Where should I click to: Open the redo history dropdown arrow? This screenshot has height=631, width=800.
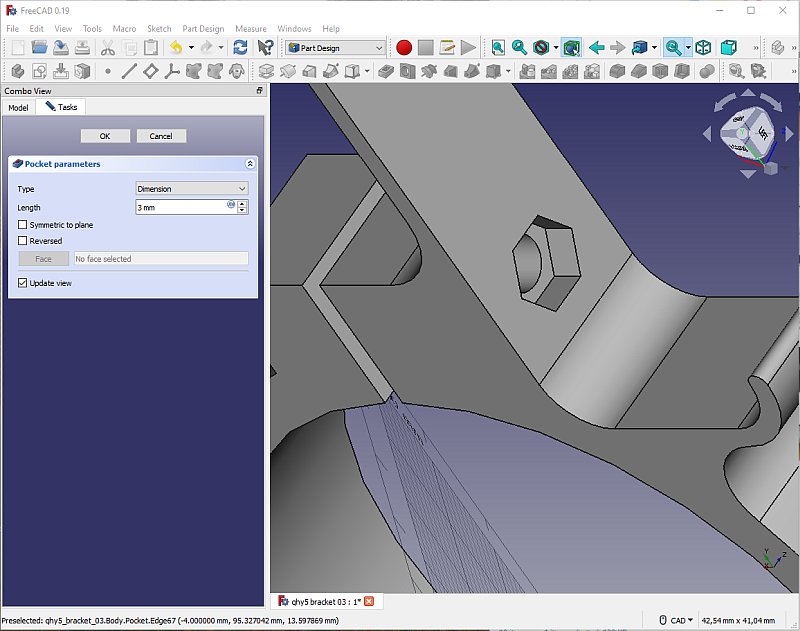click(x=221, y=48)
